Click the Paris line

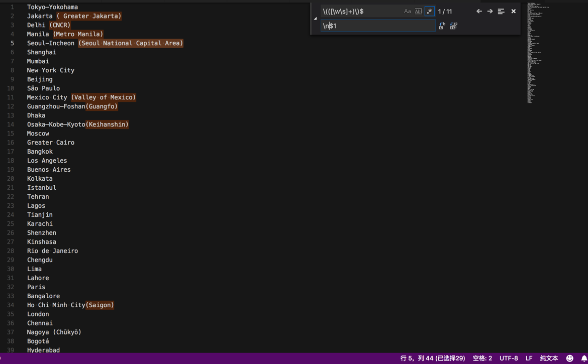point(36,287)
